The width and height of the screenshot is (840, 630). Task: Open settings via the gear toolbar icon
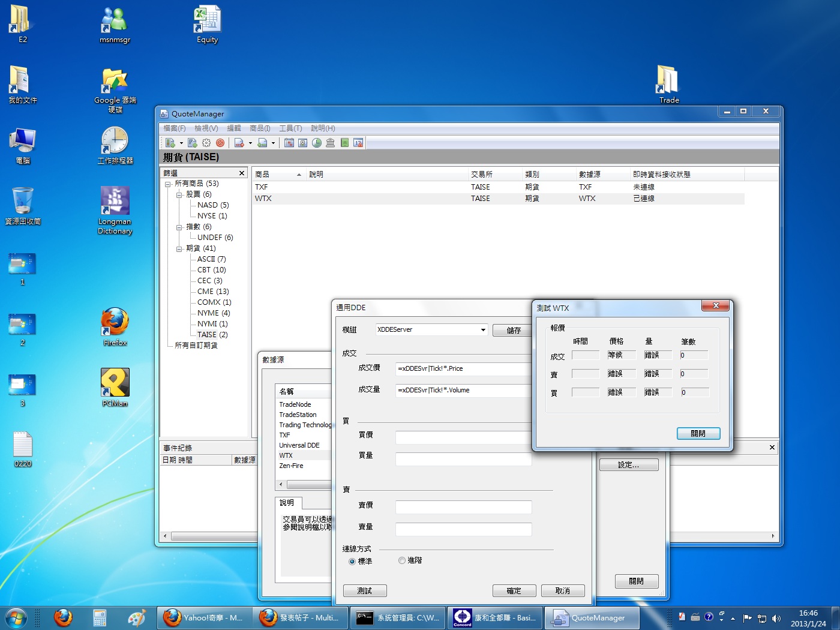pyautogui.click(x=206, y=143)
